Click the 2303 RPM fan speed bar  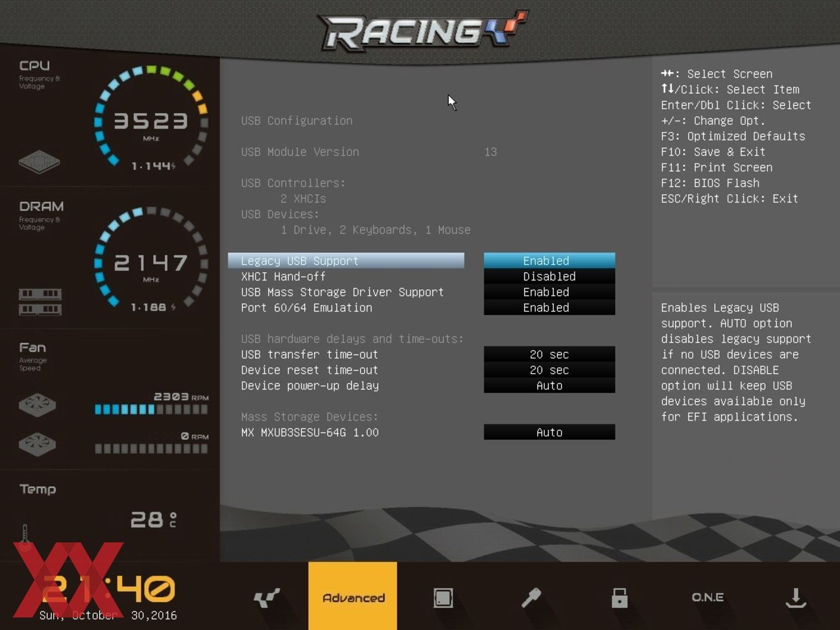(151, 409)
